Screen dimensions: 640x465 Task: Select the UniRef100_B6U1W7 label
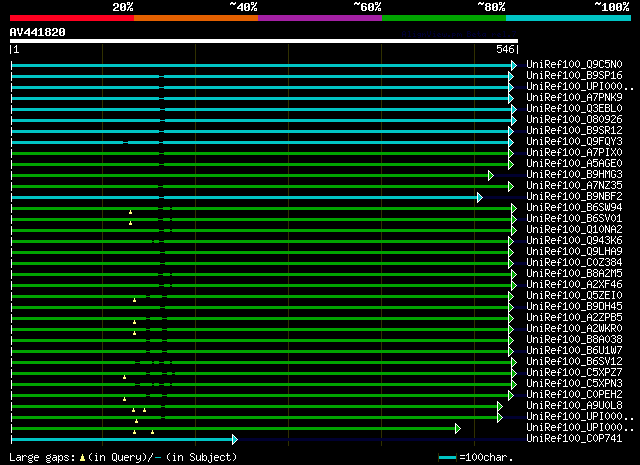574,351
